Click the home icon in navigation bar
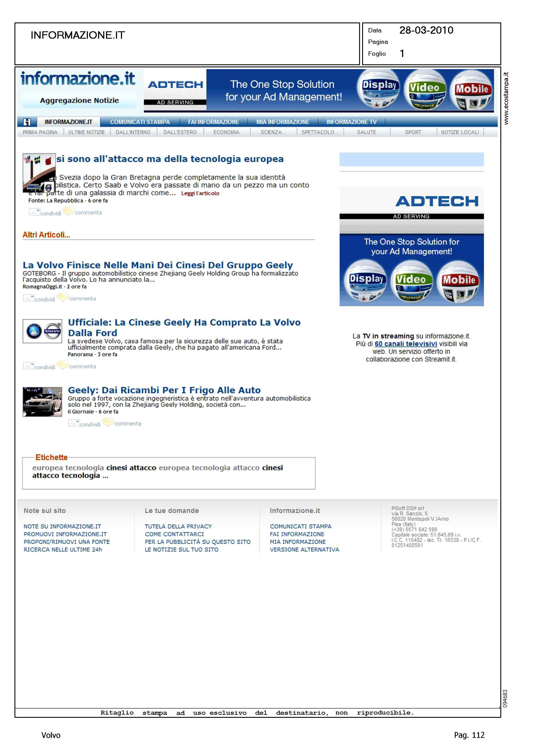Viewport: 539px width, 756px height. coord(27,122)
